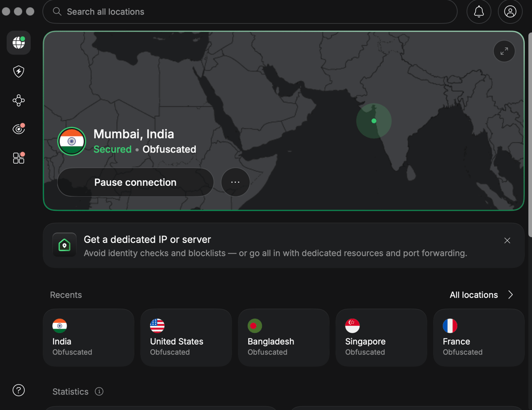Expand the map to full view
Screen dimensions: 532x410
(504, 51)
